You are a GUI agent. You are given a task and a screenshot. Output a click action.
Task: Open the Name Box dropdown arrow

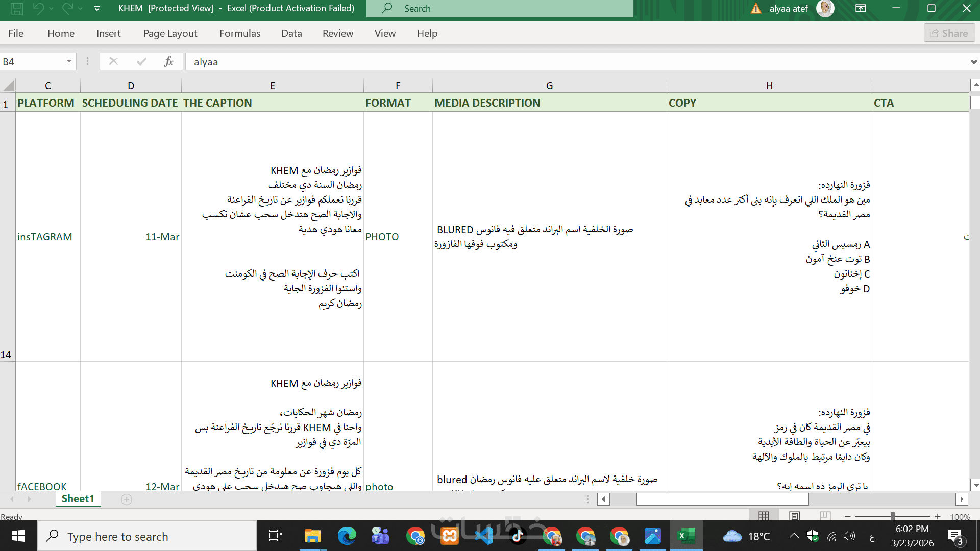(69, 62)
